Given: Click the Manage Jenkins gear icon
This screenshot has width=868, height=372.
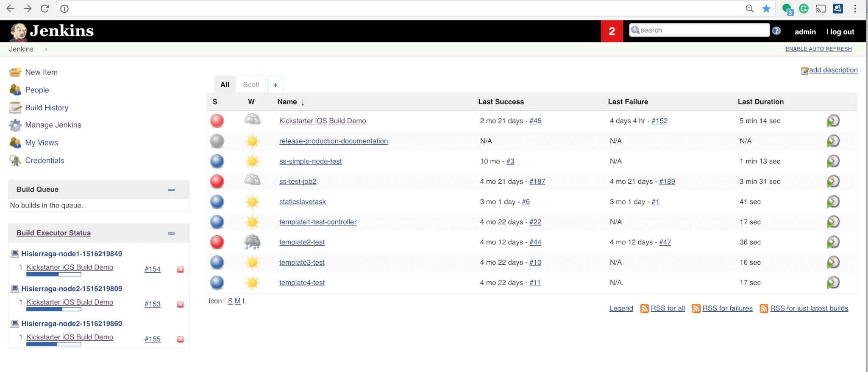Looking at the screenshot, I should tap(15, 125).
